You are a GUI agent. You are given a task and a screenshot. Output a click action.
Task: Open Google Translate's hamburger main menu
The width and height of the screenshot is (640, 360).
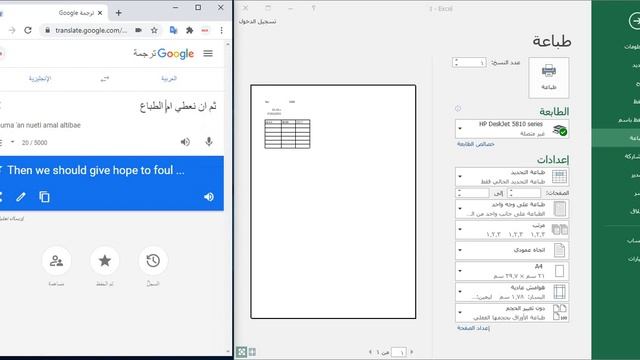pos(208,53)
